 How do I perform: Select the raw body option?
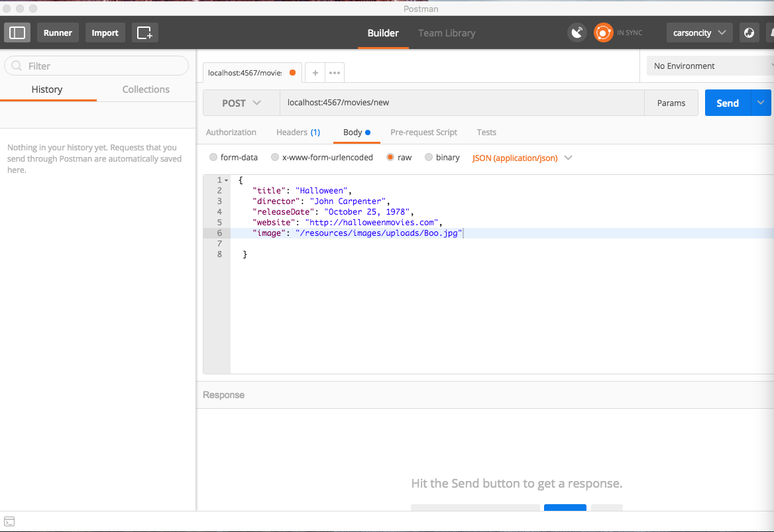[x=400, y=158]
